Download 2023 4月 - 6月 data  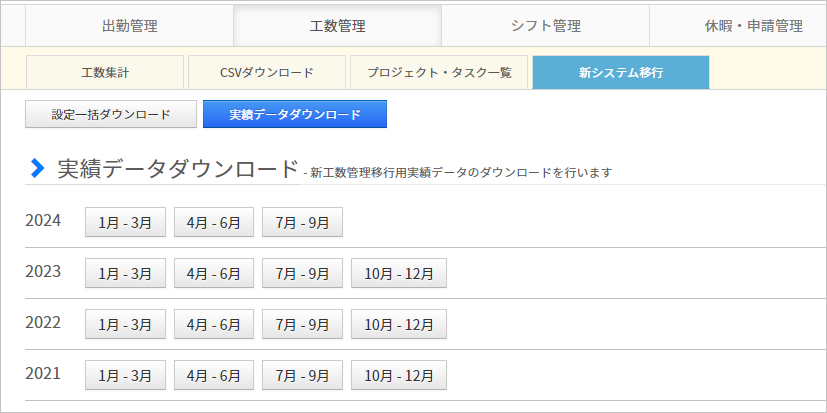pos(214,273)
